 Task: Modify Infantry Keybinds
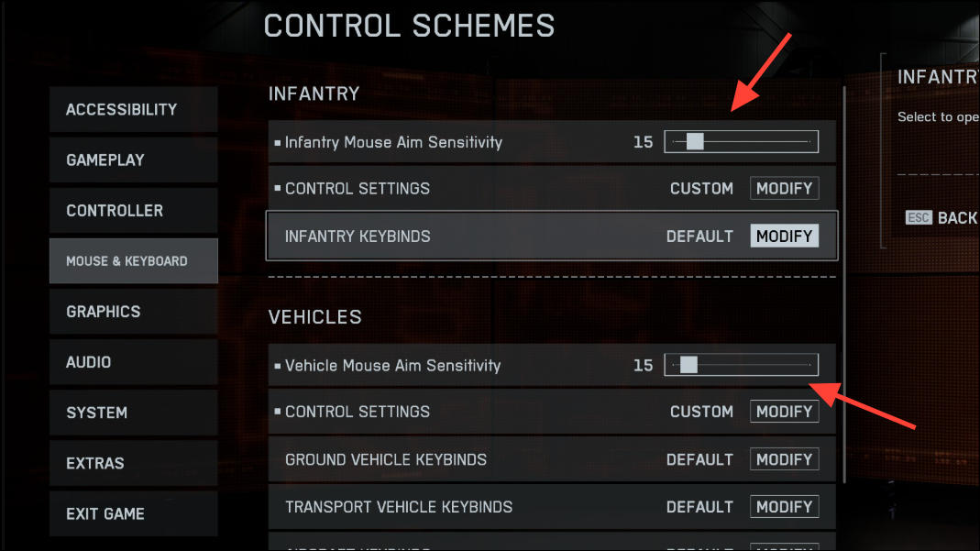pos(785,237)
